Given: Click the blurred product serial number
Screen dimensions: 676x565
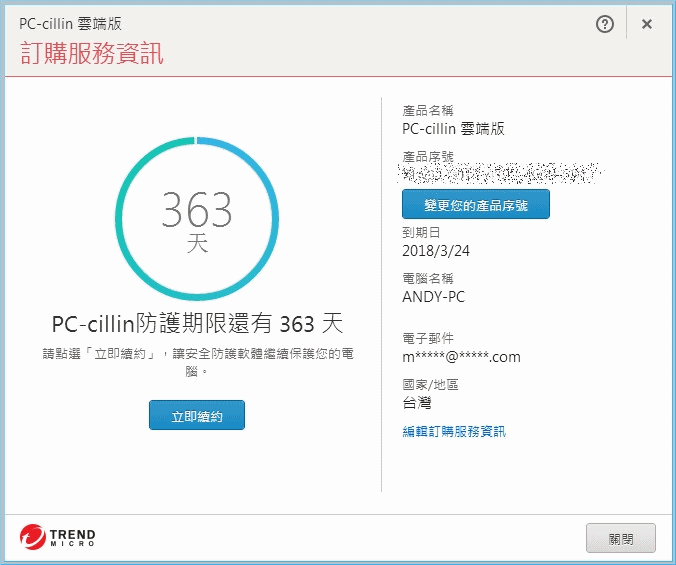Looking at the screenshot, I should (500, 173).
